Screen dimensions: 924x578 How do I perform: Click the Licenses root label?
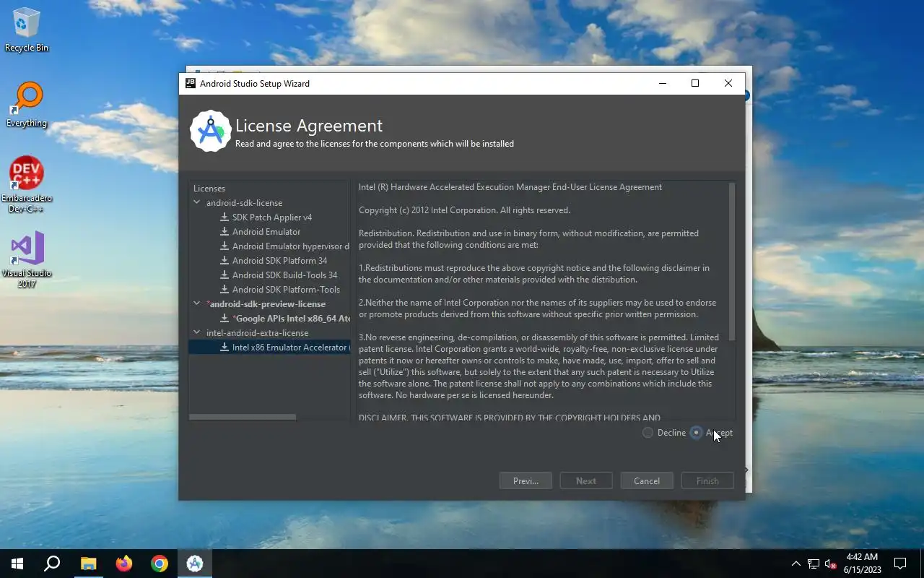point(209,189)
